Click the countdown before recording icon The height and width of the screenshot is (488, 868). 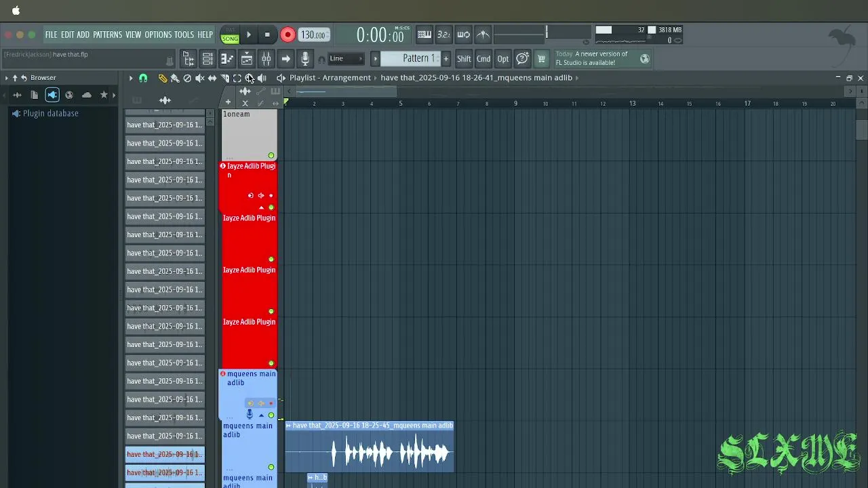(x=443, y=35)
